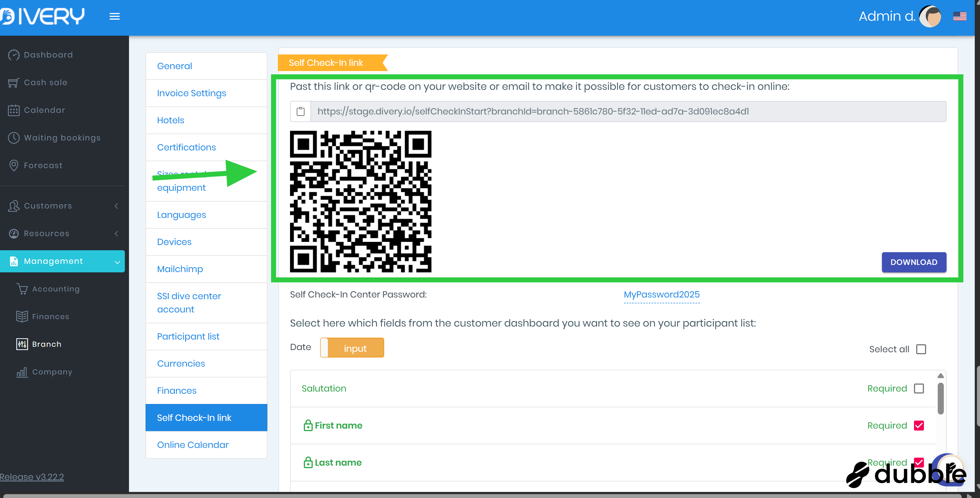Uncheck Required checkbox for First name

tap(919, 425)
